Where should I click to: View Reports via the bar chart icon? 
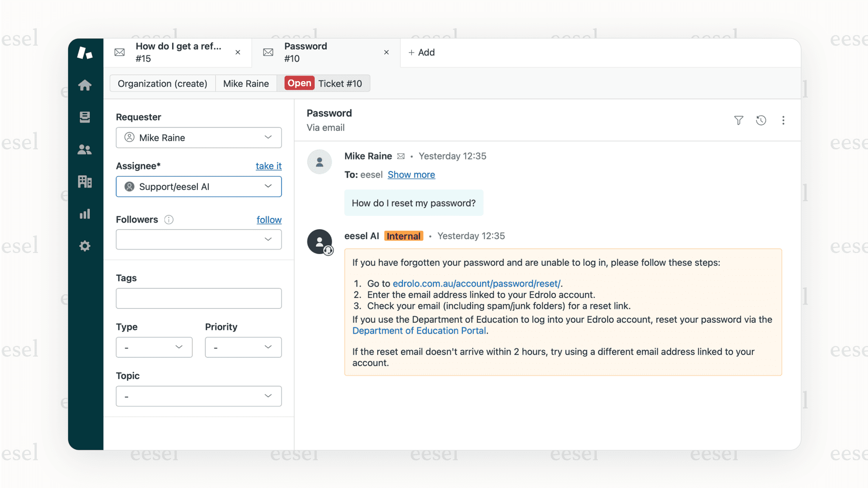point(85,214)
